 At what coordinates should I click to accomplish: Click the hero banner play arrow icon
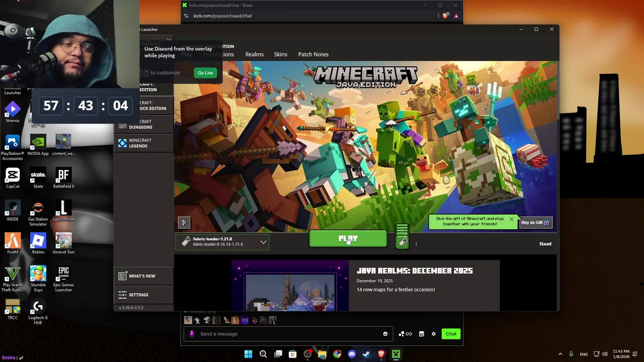coord(184,223)
